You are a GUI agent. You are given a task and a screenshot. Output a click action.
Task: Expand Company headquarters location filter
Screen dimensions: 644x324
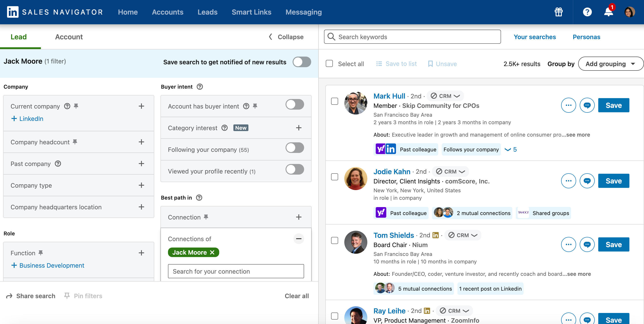pyautogui.click(x=141, y=207)
